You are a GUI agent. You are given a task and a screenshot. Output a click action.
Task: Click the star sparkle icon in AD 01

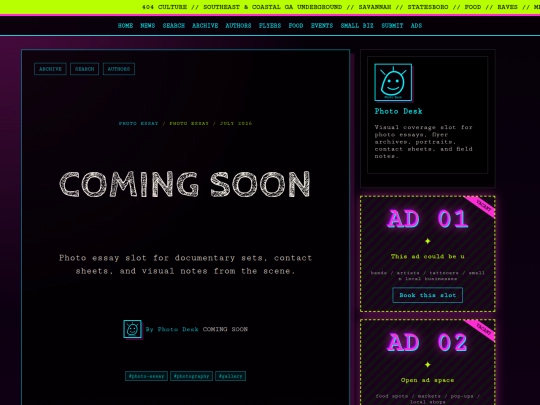point(427,241)
